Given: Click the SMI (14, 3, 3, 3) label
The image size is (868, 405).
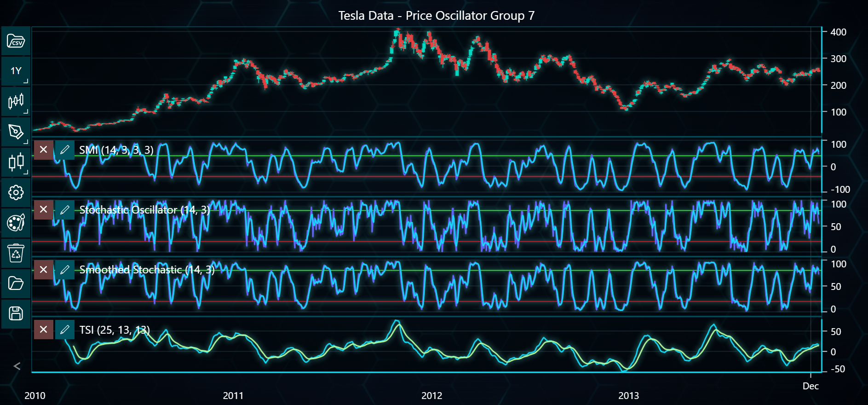Looking at the screenshot, I should [x=116, y=150].
